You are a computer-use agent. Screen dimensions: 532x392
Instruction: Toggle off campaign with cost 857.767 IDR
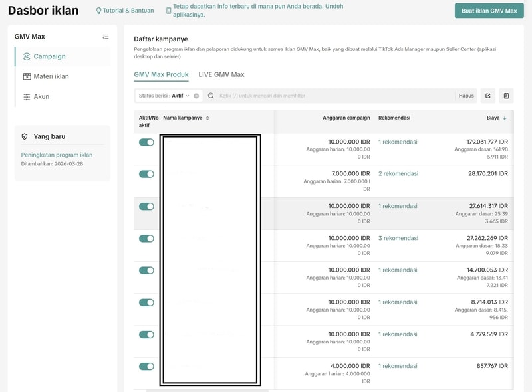tap(146, 367)
